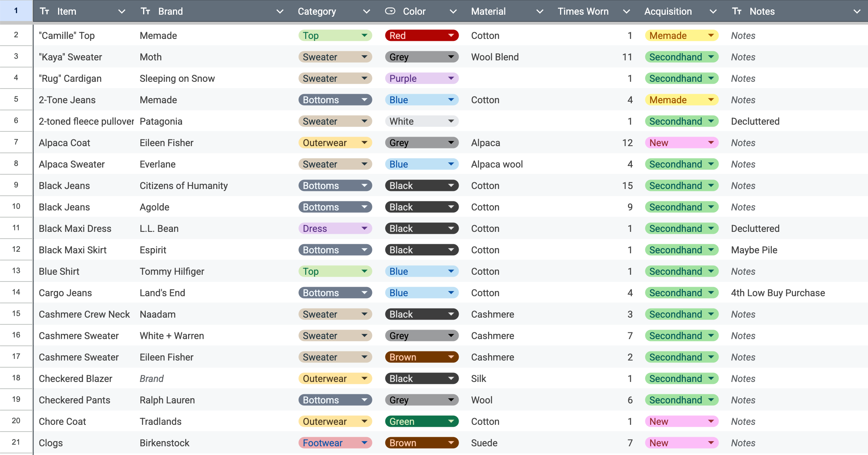Open the Outerwear category dropdown for Checkered Blazer
The image size is (868, 455).
[335, 378]
